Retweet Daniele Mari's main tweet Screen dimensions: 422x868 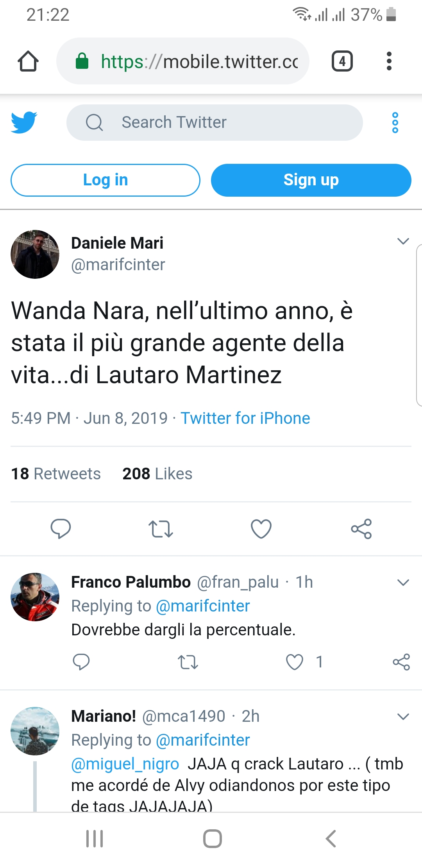pyautogui.click(x=161, y=529)
